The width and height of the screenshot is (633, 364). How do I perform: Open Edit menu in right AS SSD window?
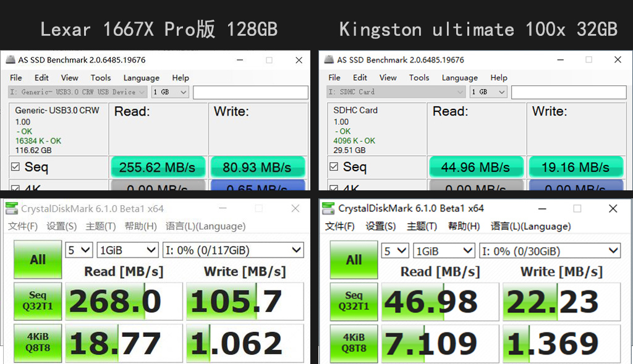(360, 77)
